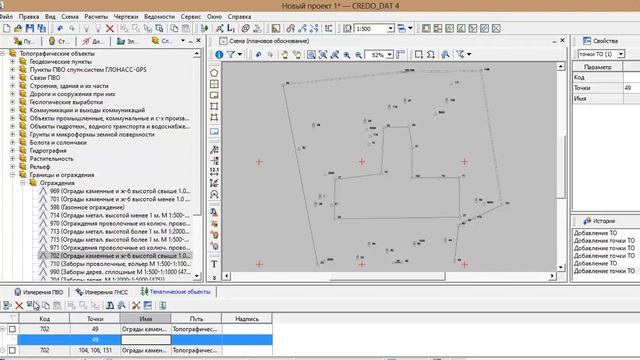Sort table by the 'Точки' column header
The height and width of the screenshot is (360, 640).
[x=95, y=319]
